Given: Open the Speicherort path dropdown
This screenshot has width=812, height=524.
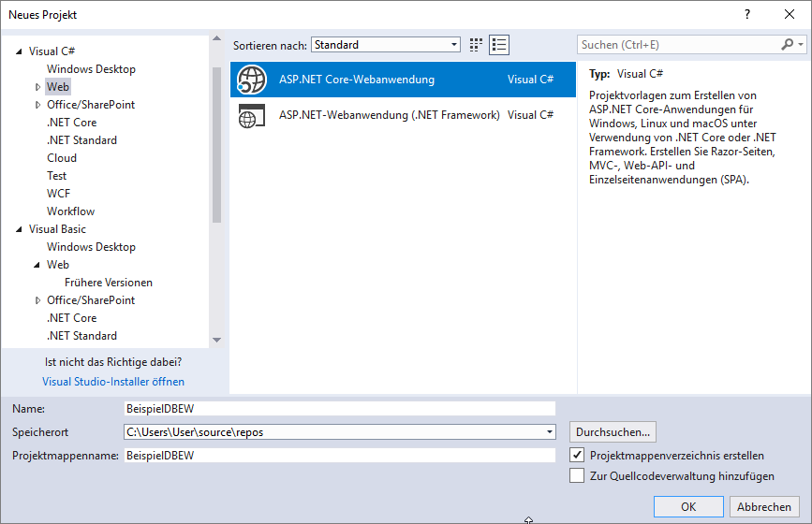Looking at the screenshot, I should (550, 432).
